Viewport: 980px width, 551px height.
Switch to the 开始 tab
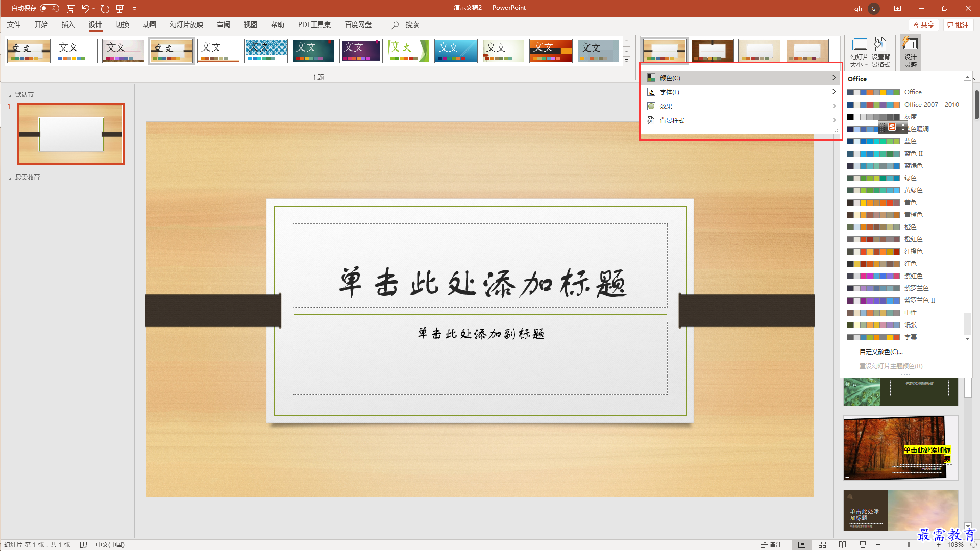click(x=41, y=24)
